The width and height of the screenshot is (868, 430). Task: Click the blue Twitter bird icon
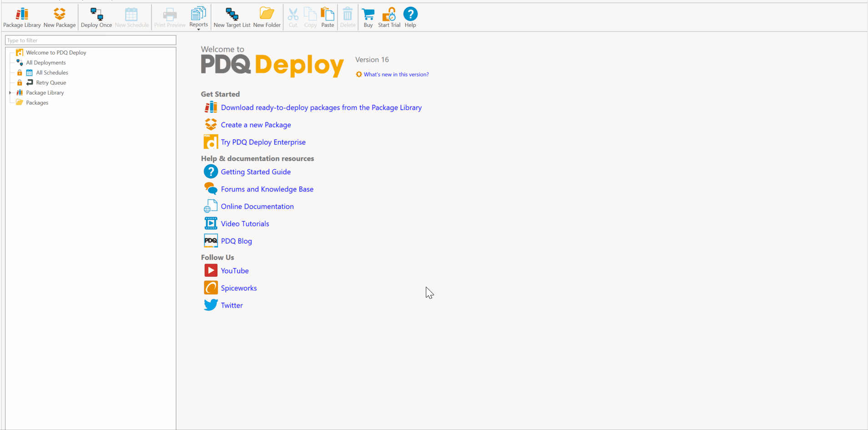[x=211, y=304]
